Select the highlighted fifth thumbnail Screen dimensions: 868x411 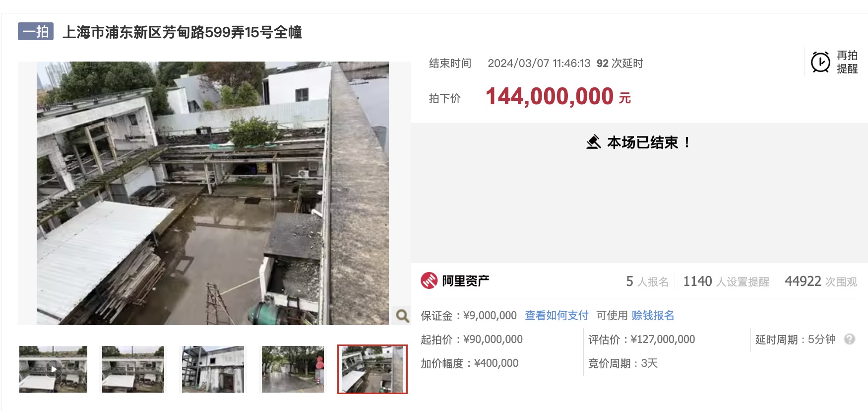pyautogui.click(x=372, y=369)
